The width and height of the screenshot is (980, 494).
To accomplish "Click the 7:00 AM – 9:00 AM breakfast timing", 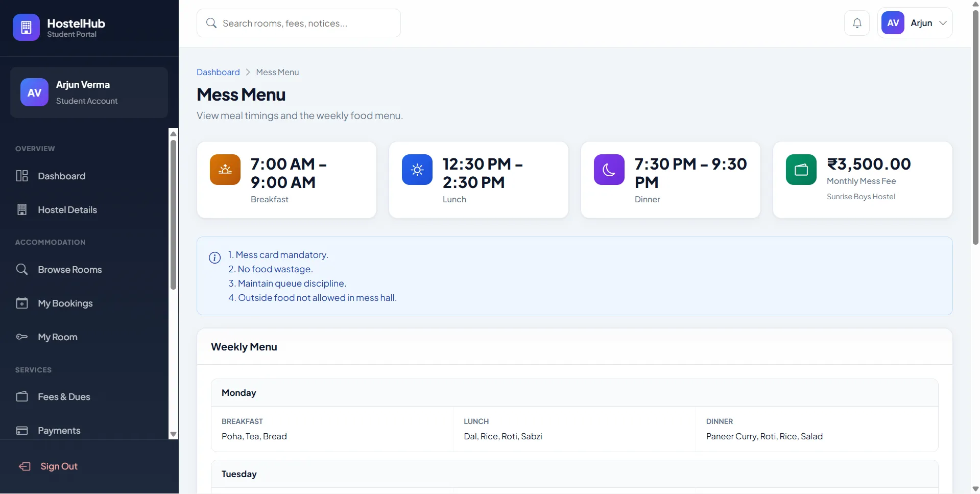I will tap(289, 173).
